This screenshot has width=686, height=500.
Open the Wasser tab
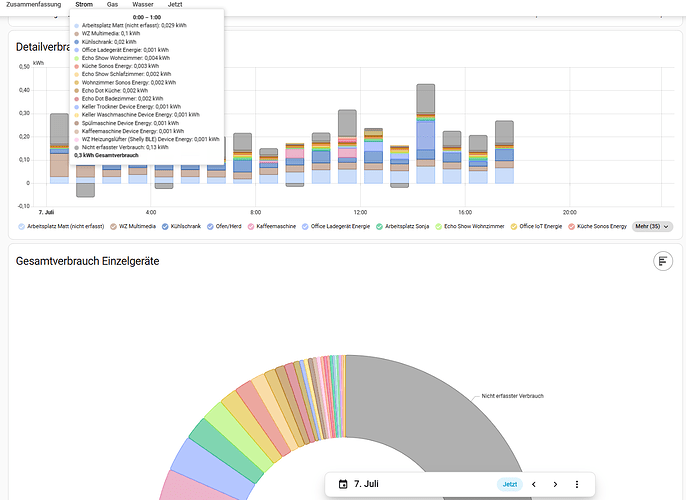143,4
